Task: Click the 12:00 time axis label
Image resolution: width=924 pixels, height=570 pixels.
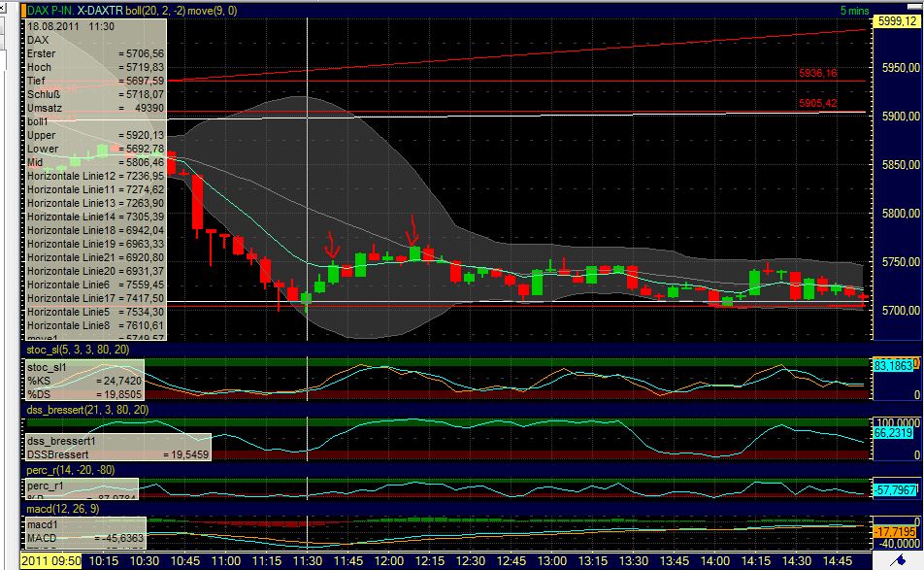Action: [x=389, y=560]
